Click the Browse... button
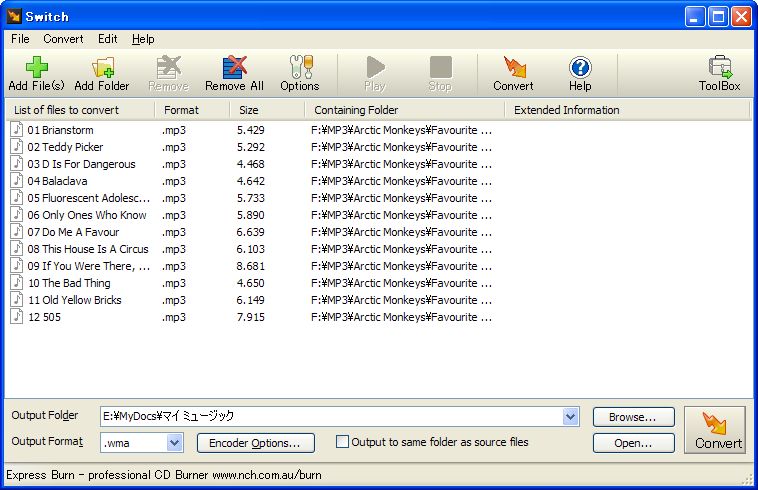758x490 pixels. 633,417
